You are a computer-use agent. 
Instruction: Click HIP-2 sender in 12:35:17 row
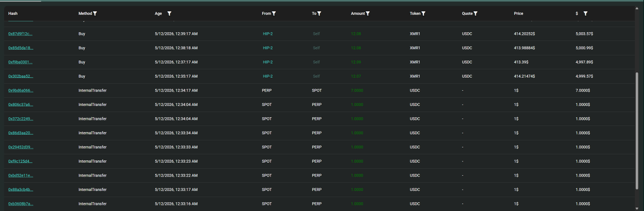pos(268,76)
